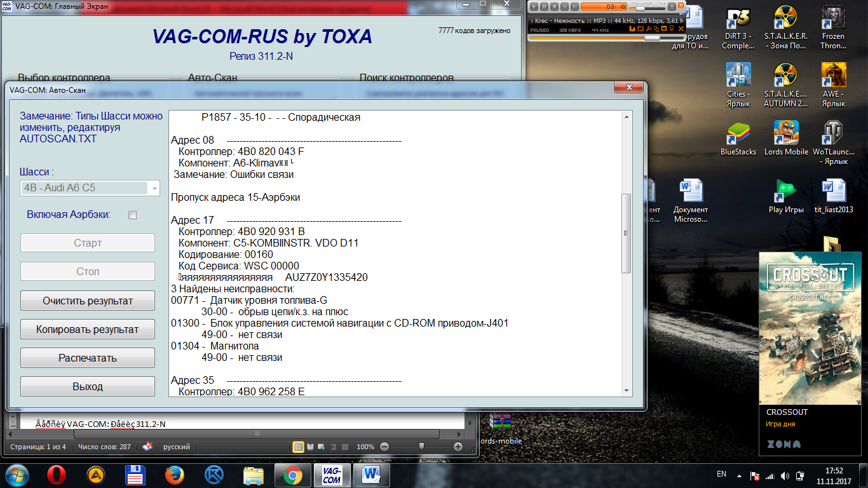Click the scan results vertical scrollbar
Screen dimensions: 868x488
[626, 233]
